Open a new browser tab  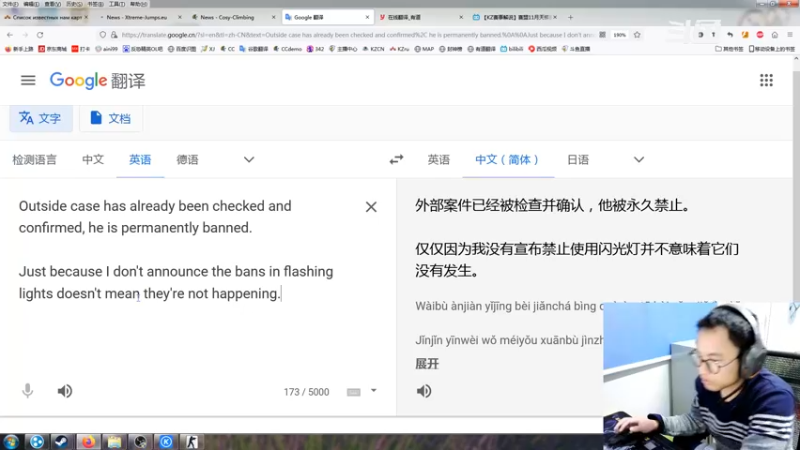click(x=570, y=17)
